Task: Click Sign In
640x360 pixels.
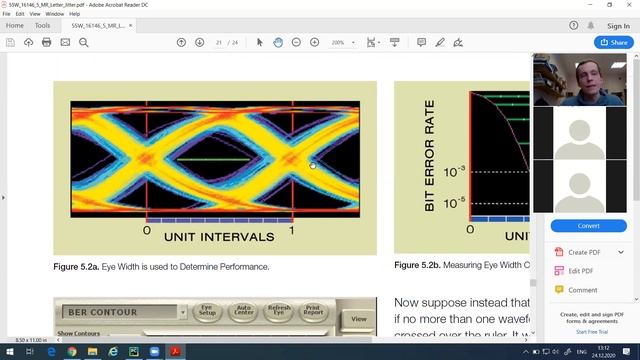Action: [x=618, y=26]
